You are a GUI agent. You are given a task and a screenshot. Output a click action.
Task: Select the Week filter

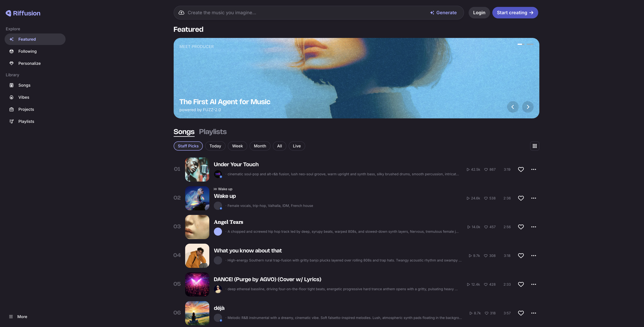237,146
